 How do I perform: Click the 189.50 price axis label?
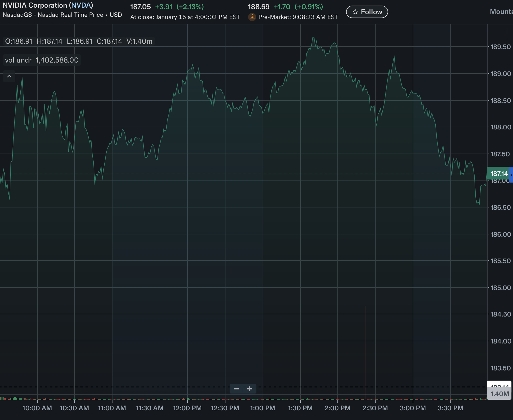click(x=500, y=47)
